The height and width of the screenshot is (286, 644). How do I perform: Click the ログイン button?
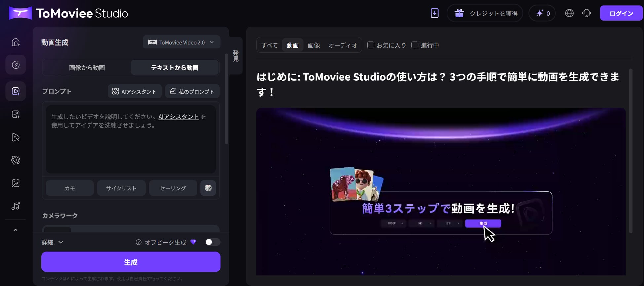621,13
